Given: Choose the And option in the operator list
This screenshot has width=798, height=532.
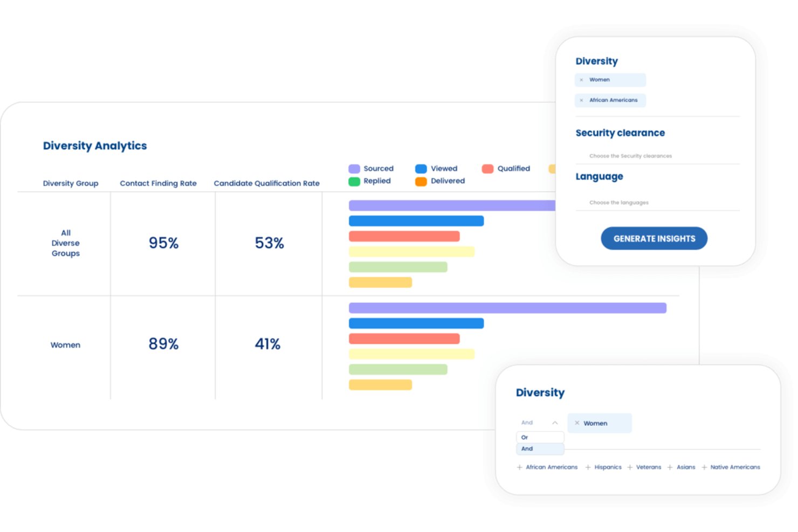Looking at the screenshot, I should pyautogui.click(x=540, y=448).
